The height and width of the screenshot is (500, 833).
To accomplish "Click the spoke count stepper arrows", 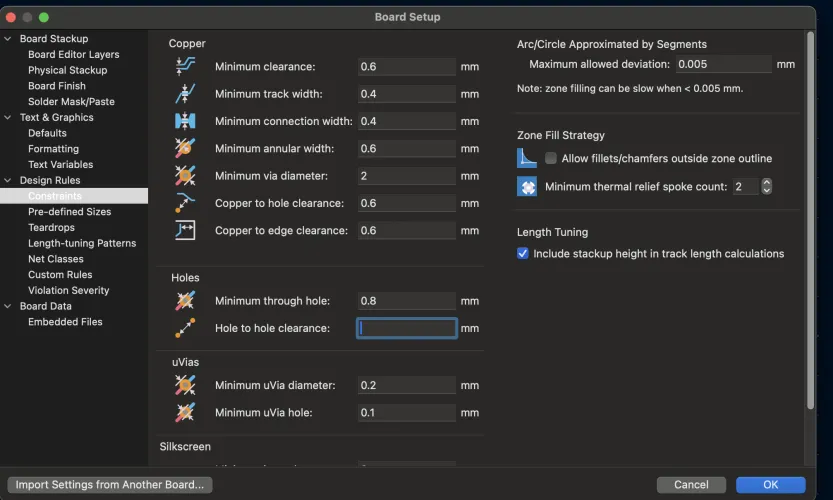I will tap(767, 187).
